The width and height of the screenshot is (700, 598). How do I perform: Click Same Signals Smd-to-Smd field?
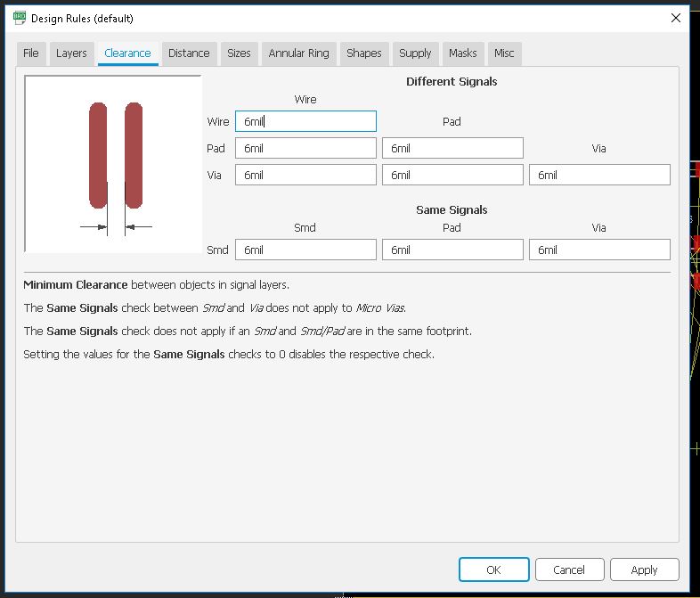[x=305, y=250]
